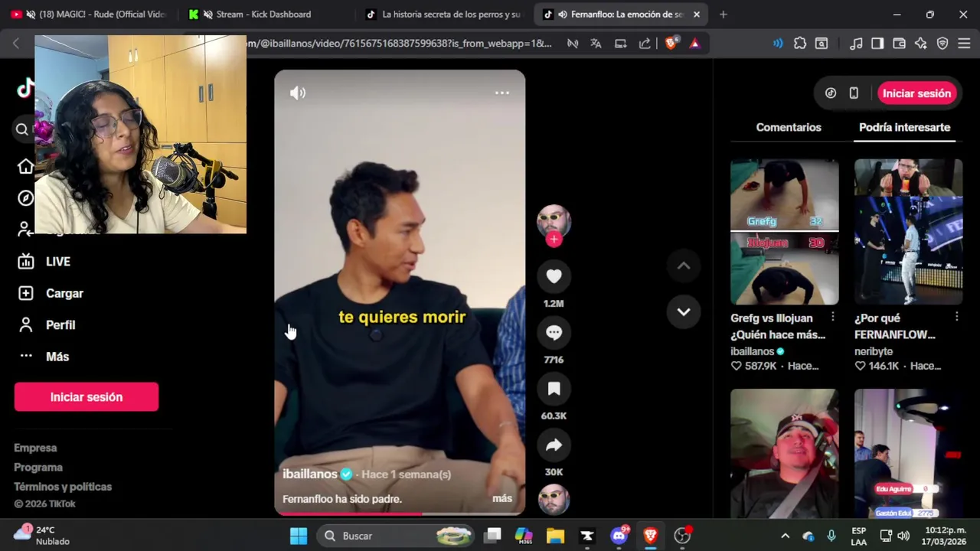Open the thumbnail of the man in a car with cap
This screenshot has width=980, height=551.
[784, 454]
